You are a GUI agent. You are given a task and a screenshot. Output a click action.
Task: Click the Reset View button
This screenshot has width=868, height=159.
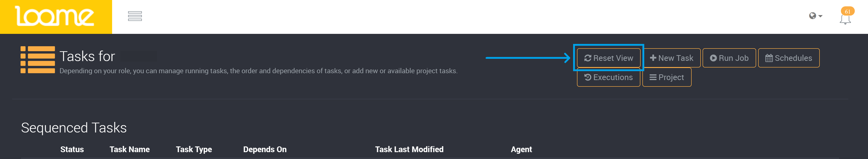[608, 58]
